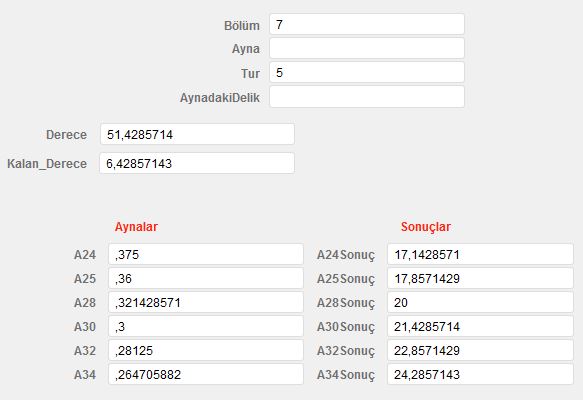Select the A24Sonuç result field
583x400 pixels.
point(480,255)
